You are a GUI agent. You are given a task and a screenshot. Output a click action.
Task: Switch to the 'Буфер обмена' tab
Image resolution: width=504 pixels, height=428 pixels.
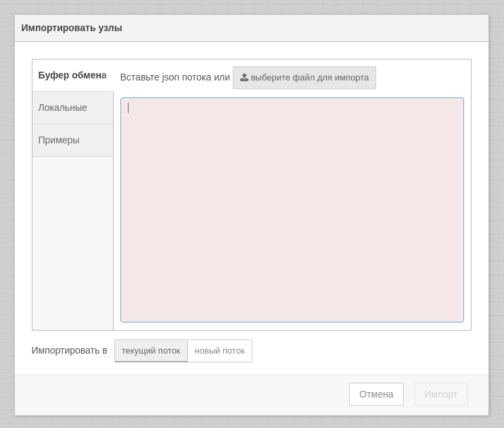(72, 75)
